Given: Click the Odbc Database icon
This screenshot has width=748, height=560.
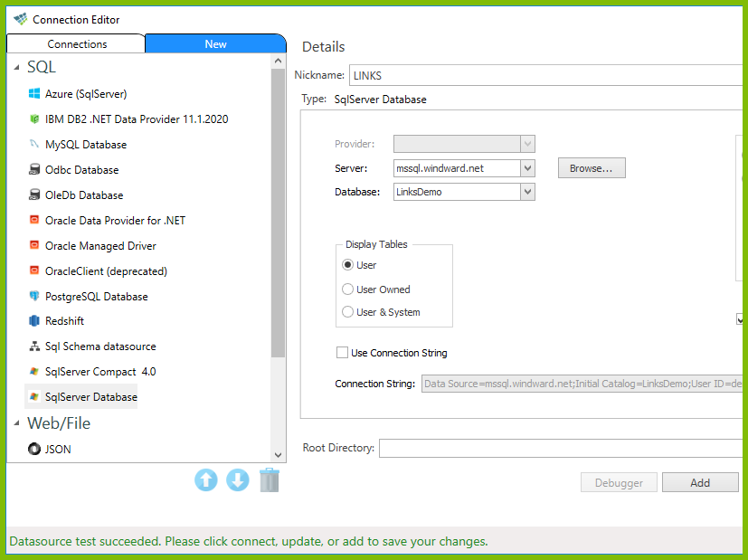Looking at the screenshot, I should 34,169.
